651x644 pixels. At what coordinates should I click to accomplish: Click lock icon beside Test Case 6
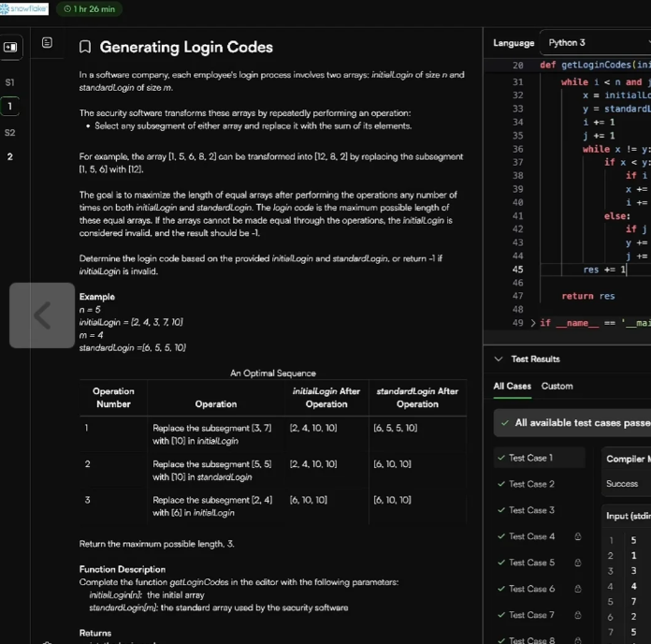(577, 589)
